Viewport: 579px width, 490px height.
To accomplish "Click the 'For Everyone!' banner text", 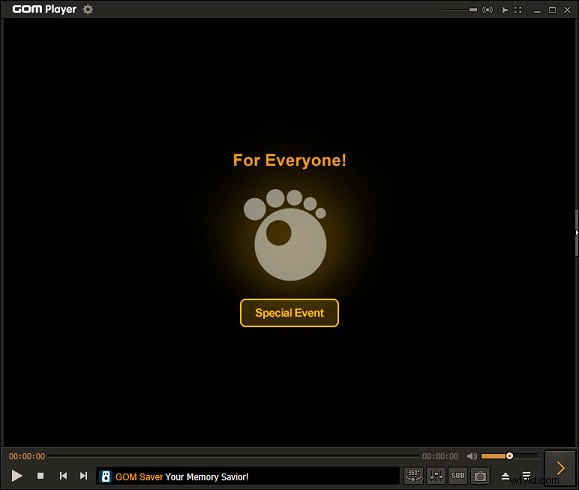I will point(290,160).
